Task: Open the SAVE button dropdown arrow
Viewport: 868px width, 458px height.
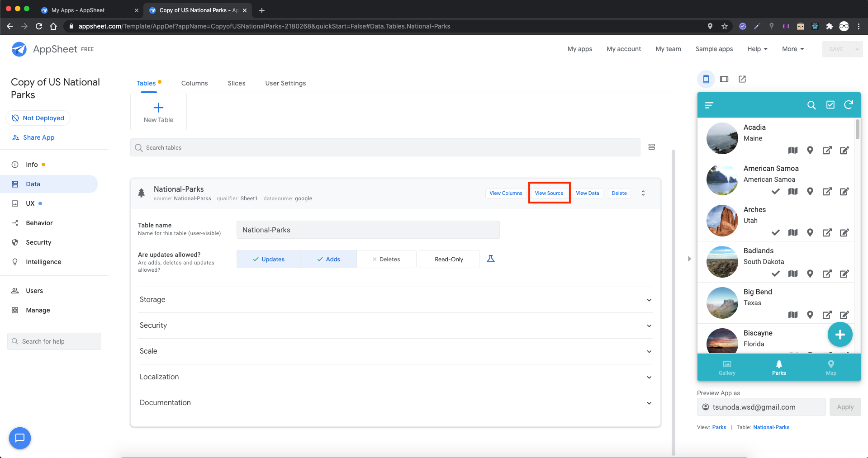Action: coord(857,49)
